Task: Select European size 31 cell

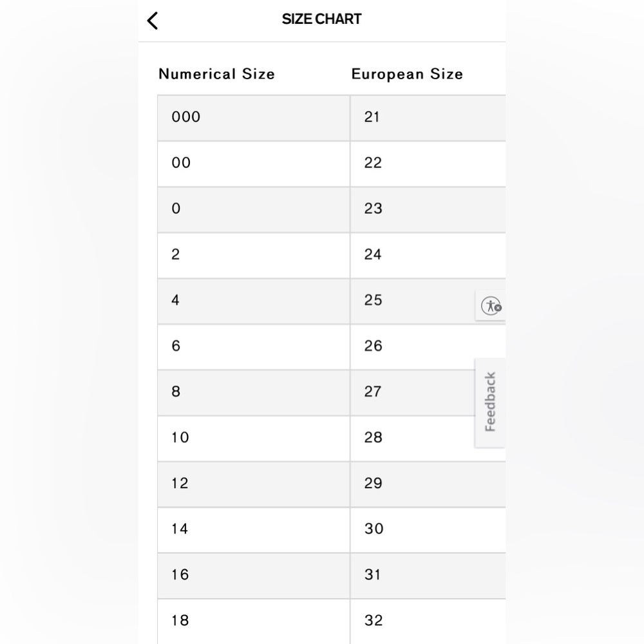Action: (428, 576)
